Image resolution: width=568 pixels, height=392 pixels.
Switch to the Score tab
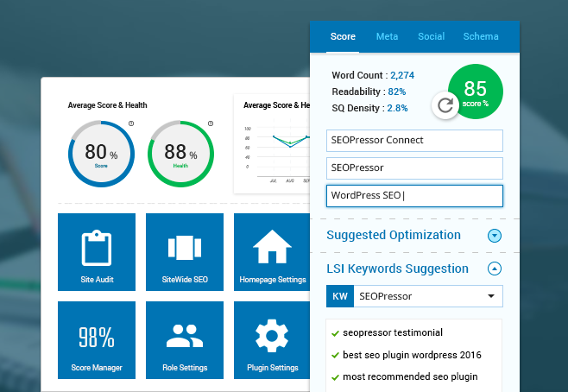[x=343, y=36]
